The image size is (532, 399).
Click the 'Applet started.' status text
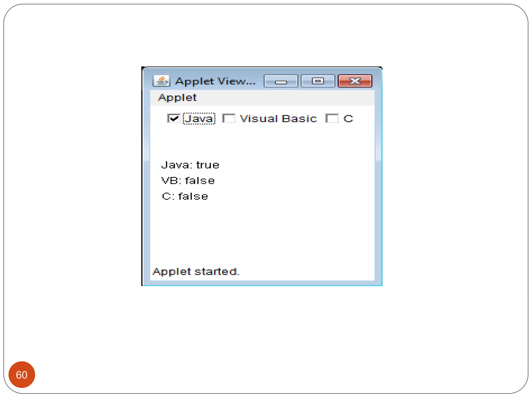196,272
